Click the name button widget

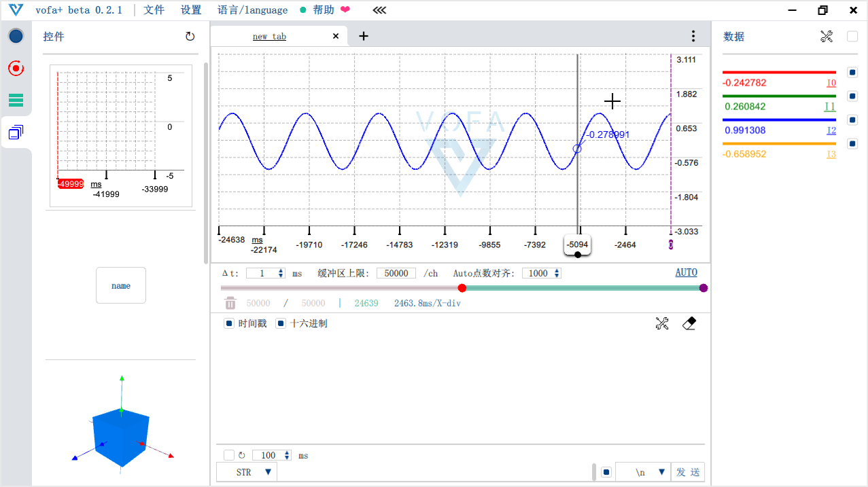(121, 285)
